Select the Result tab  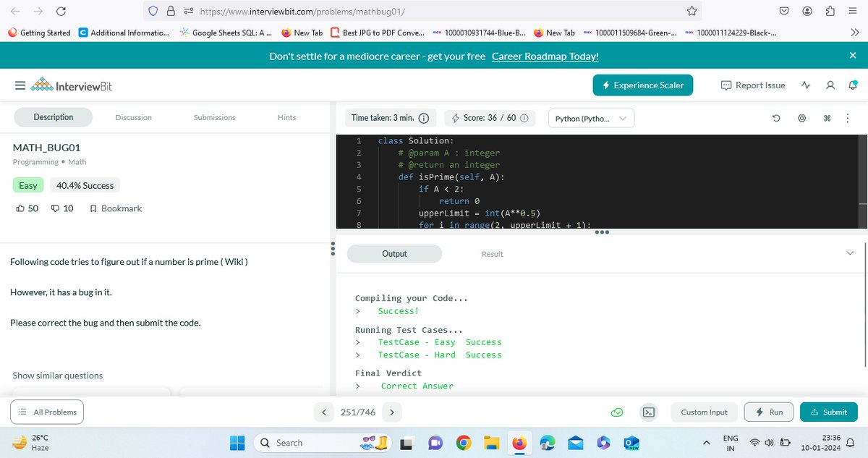click(x=493, y=254)
